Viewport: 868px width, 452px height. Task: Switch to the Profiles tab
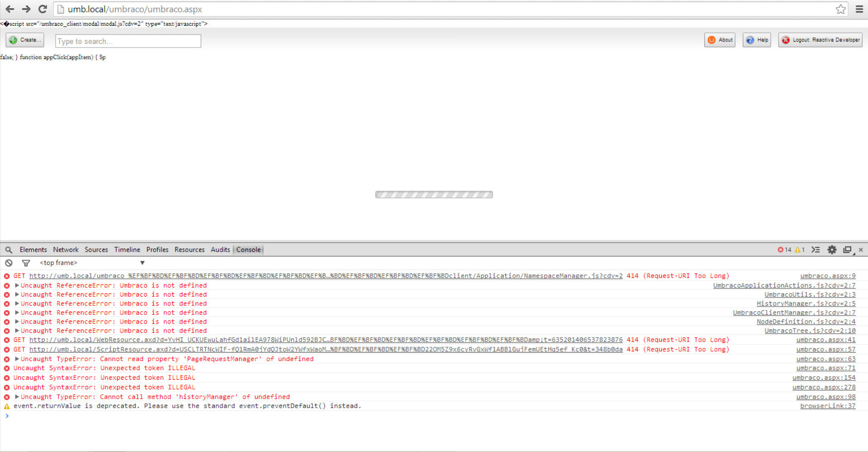(157, 250)
